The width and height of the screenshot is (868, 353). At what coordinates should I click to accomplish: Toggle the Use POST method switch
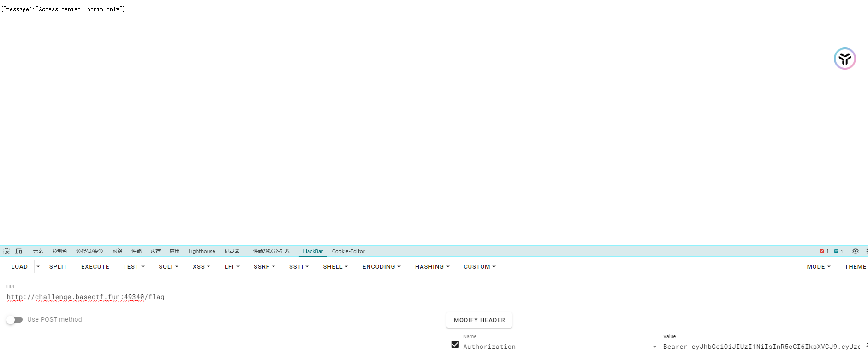[x=14, y=319]
